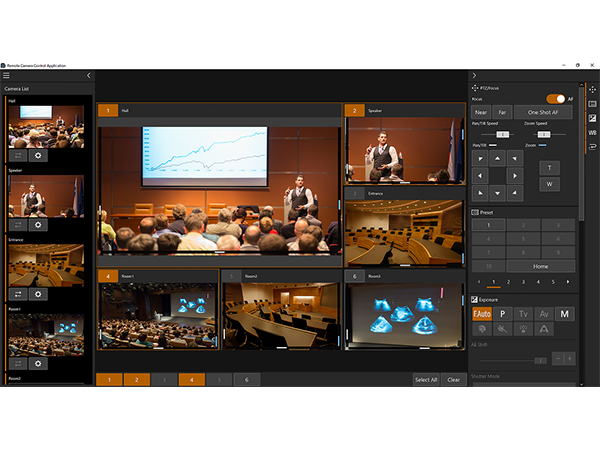The image size is (600, 450).
Task: Click the Select All button
Action: [425, 380]
